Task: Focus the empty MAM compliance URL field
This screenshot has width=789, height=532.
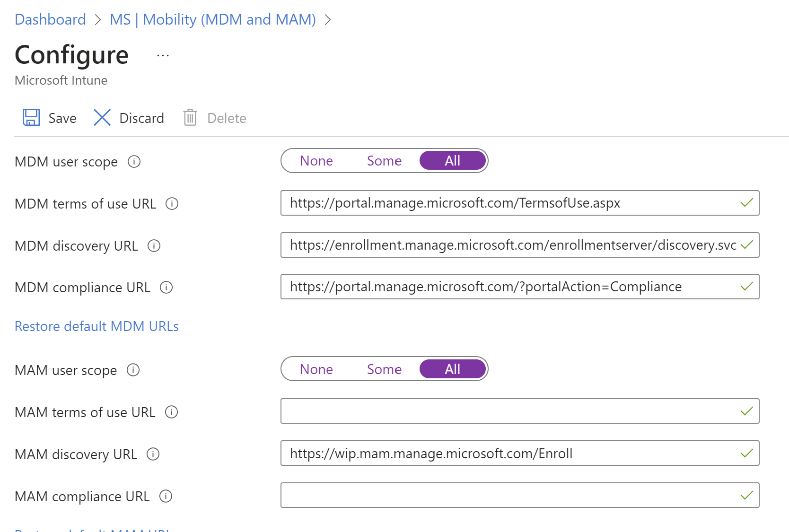Action: 520,495
